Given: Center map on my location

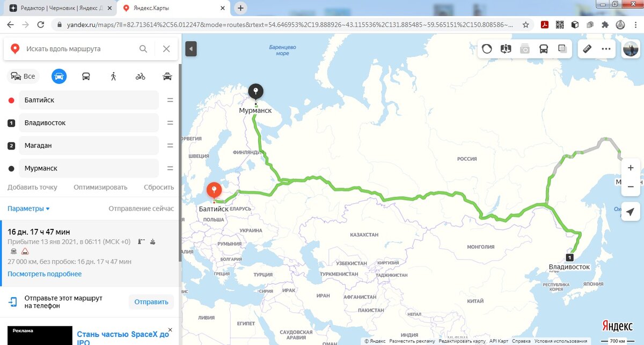Looking at the screenshot, I should pos(631,211).
